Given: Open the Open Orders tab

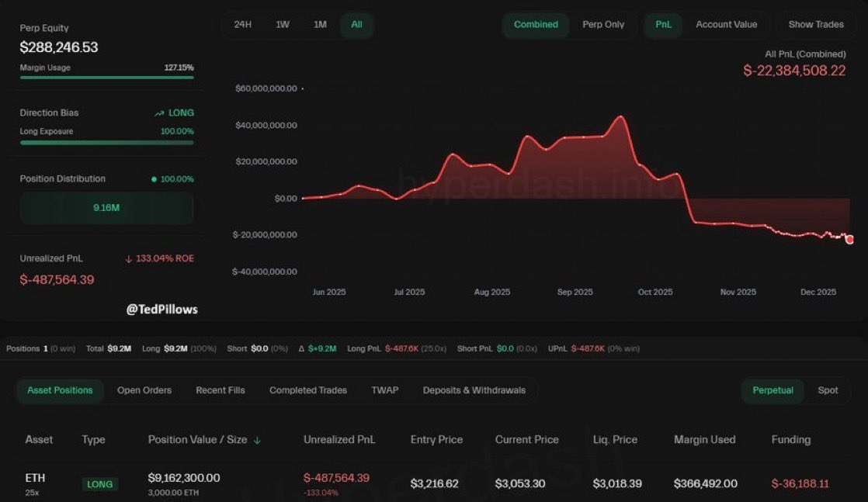Looking at the screenshot, I should [x=144, y=390].
